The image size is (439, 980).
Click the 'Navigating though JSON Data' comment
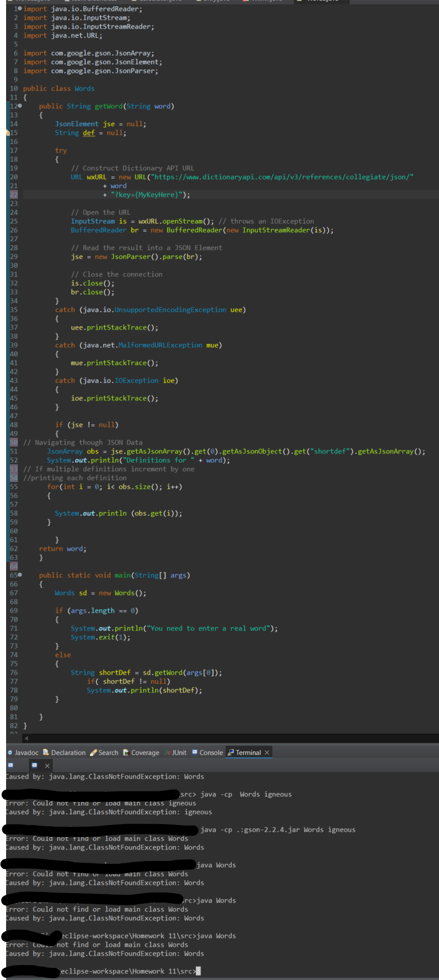point(83,442)
